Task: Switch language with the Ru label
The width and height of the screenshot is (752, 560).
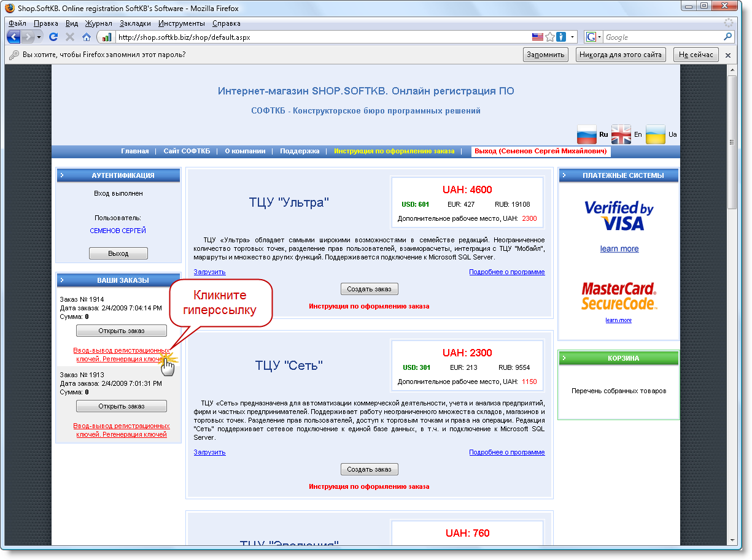Action: point(603,134)
